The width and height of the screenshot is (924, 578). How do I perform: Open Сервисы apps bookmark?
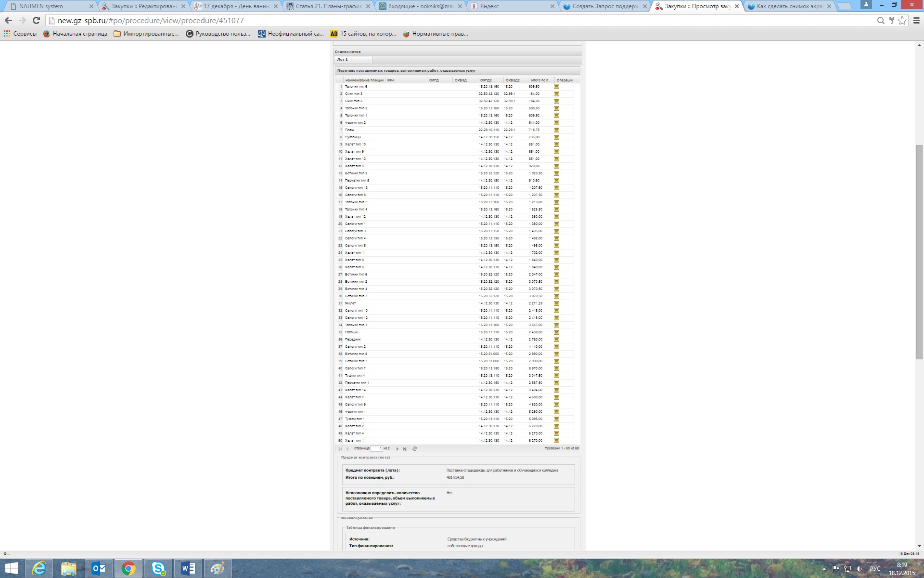click(x=20, y=34)
